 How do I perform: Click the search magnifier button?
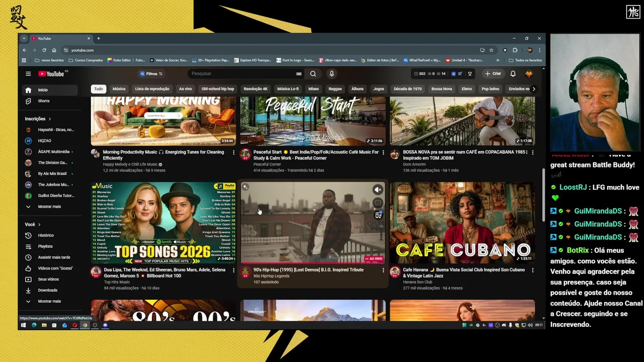point(313,73)
